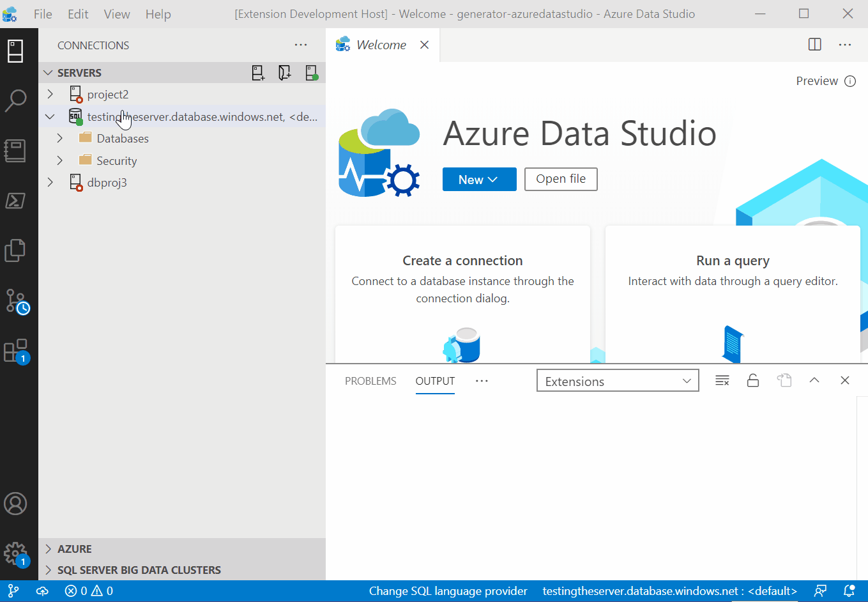Open the Connections view in activity bar
Viewport: 868px width, 602px height.
coord(15,51)
